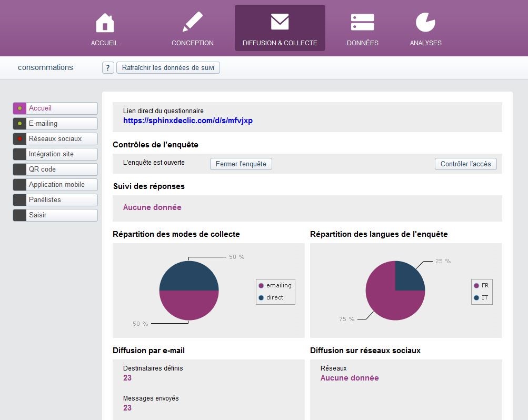This screenshot has width=528, height=420.
Task: Click the 25 % label on langues chart
Action: point(443,261)
